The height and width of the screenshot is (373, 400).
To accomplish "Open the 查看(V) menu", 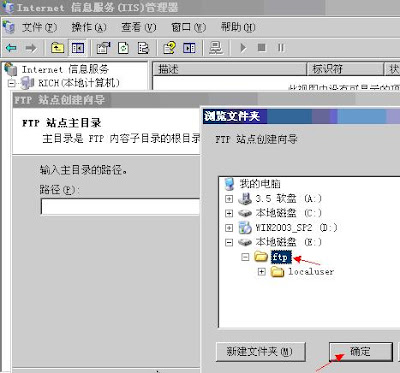I will (x=139, y=27).
